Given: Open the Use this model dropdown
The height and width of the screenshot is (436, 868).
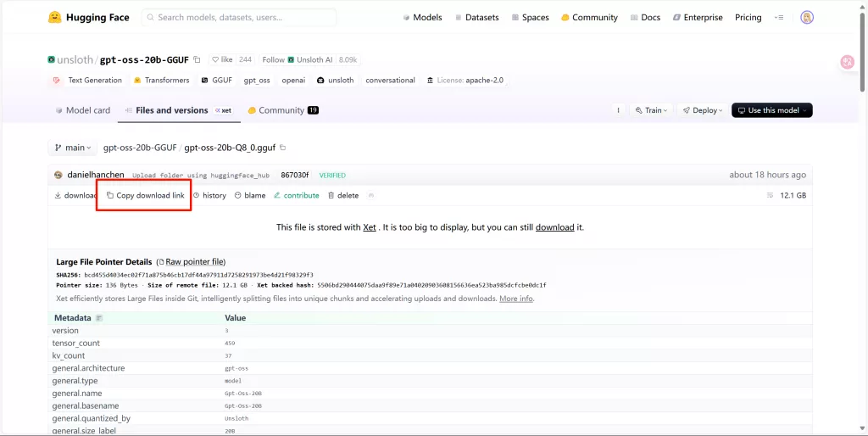Looking at the screenshot, I should [771, 110].
